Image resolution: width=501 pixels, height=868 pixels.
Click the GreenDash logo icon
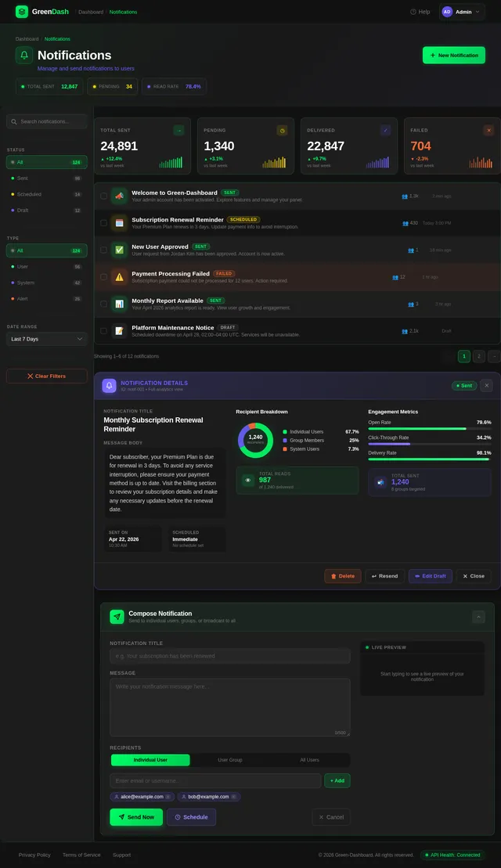click(22, 12)
